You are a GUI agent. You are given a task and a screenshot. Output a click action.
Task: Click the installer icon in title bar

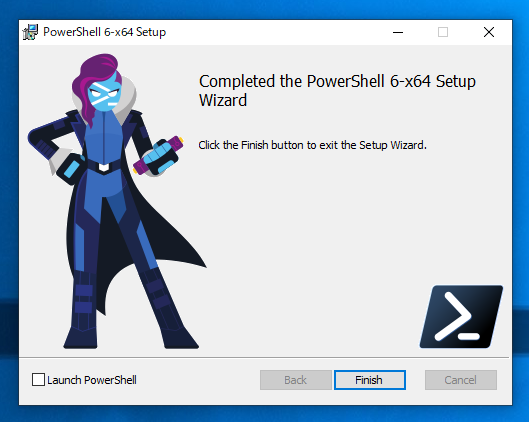click(x=30, y=32)
